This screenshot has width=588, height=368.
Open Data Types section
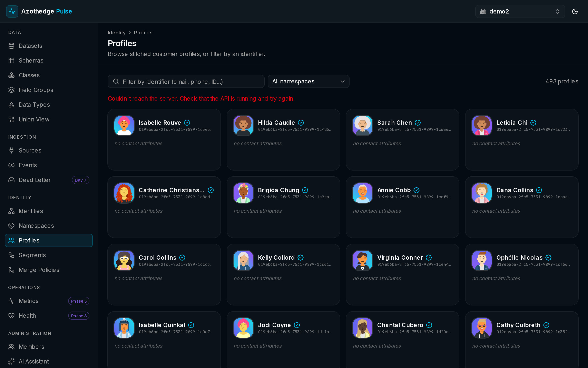tap(49, 105)
